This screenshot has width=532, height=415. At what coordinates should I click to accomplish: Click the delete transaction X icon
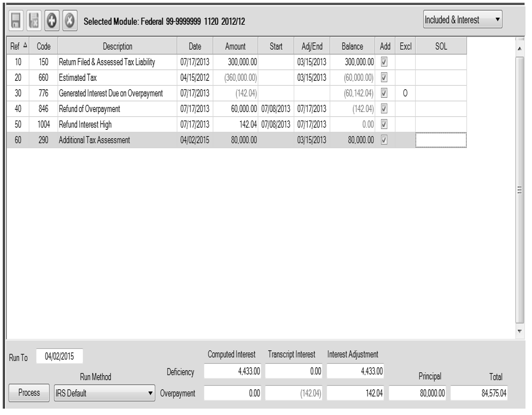pos(70,21)
